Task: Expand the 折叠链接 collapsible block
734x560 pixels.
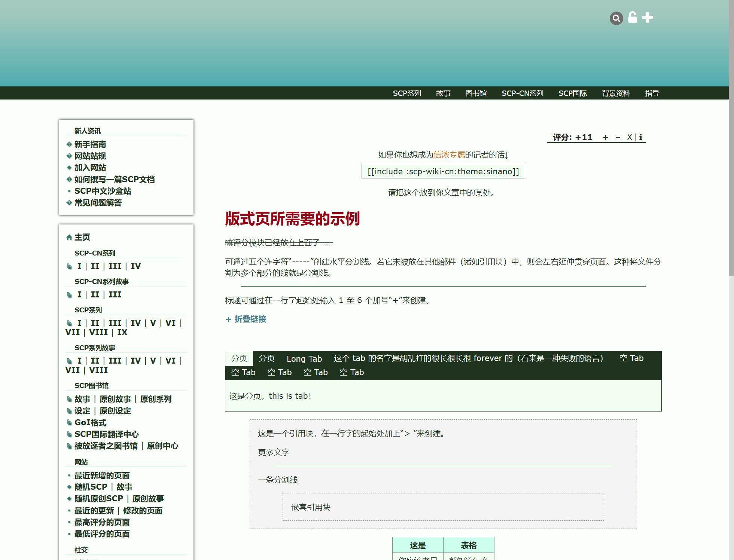Action: coord(246,319)
